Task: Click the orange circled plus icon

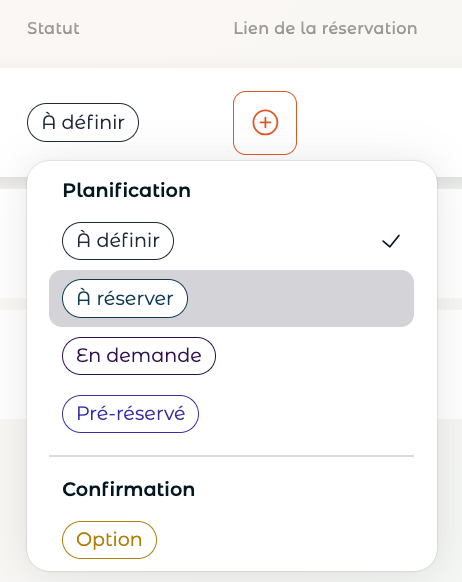Action: [265, 122]
